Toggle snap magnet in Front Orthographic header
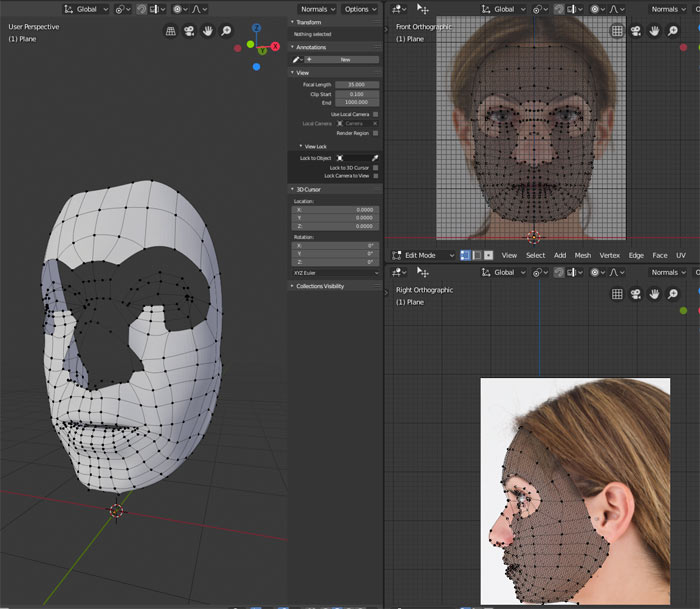This screenshot has width=700, height=609. (559, 9)
